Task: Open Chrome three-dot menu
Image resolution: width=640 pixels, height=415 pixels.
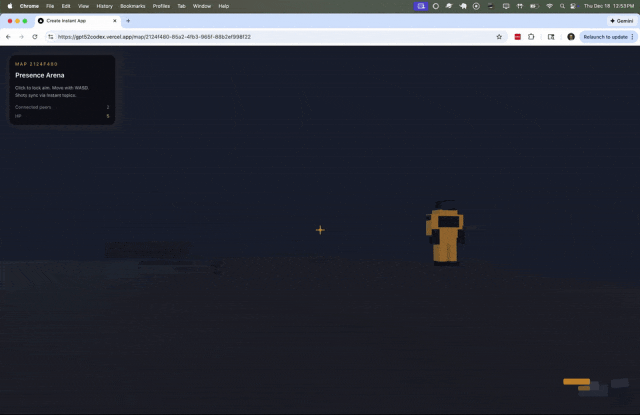Action: click(633, 37)
